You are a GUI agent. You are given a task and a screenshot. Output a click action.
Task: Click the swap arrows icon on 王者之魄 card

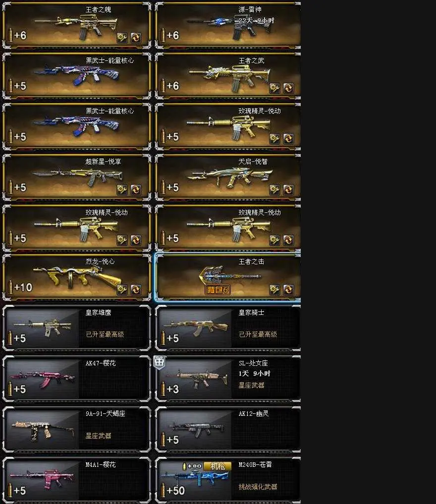click(136, 38)
